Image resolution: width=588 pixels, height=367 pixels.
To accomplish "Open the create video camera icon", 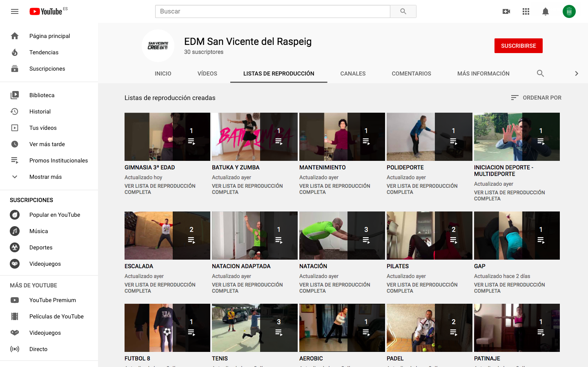I will coord(506,11).
